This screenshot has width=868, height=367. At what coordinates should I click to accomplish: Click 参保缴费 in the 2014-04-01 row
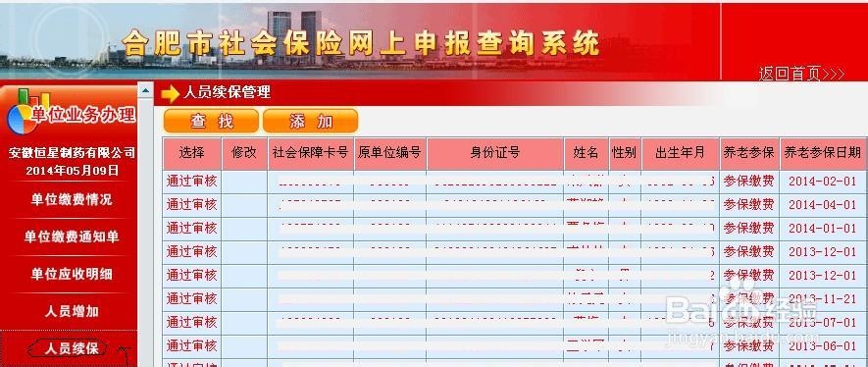[x=749, y=205]
